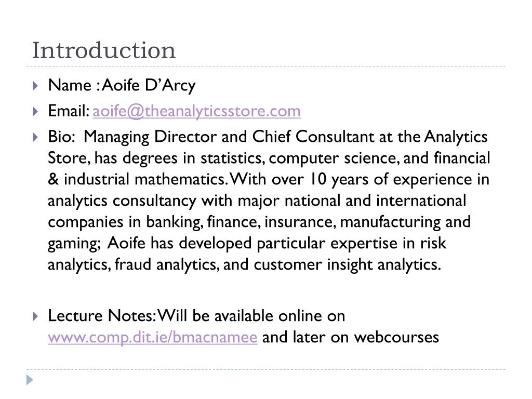
Task: Click the dotted divider line under the title
Action: (266, 66)
